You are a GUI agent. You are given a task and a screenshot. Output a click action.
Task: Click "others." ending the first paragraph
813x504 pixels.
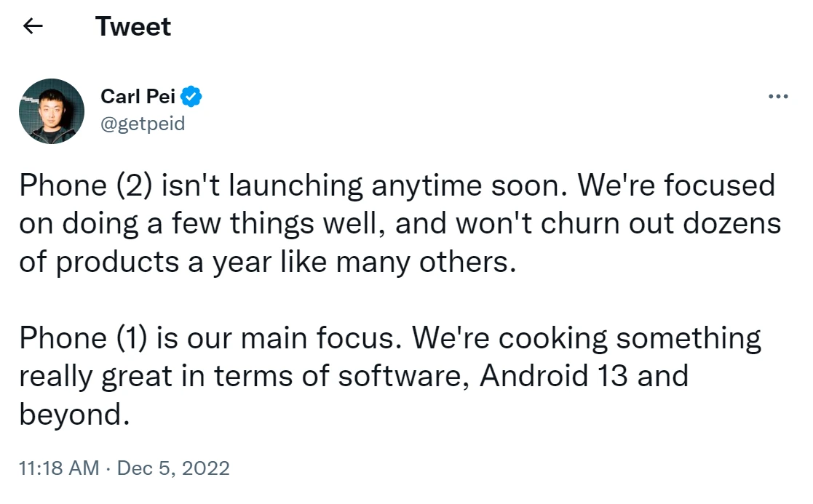tap(468, 262)
